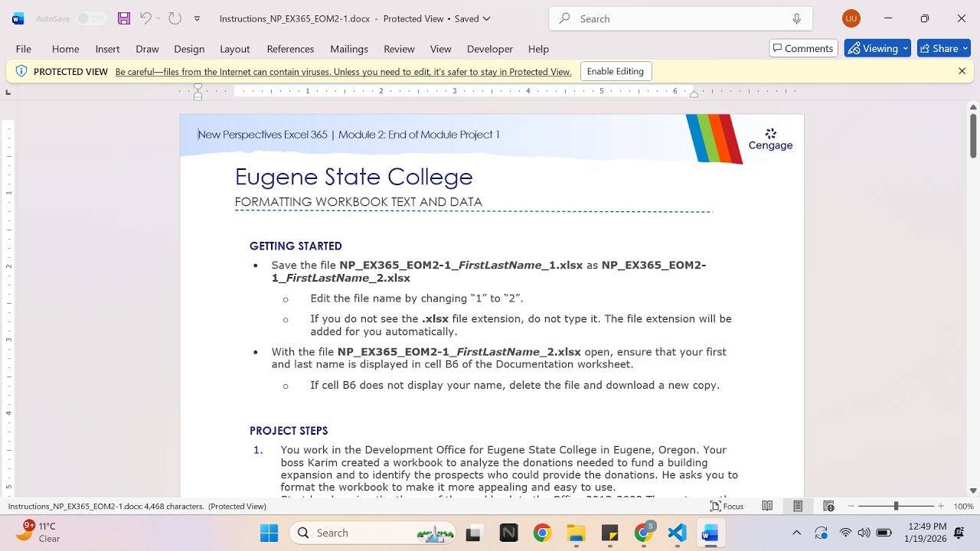Open the Layout tab

[x=235, y=49]
